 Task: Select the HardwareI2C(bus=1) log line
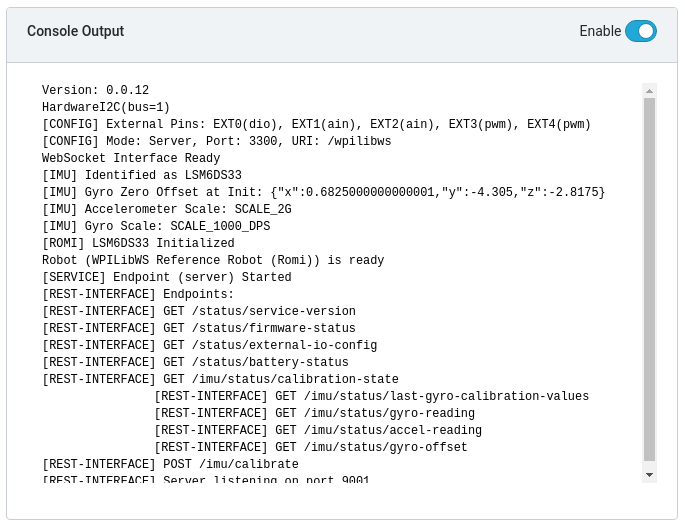click(106, 107)
